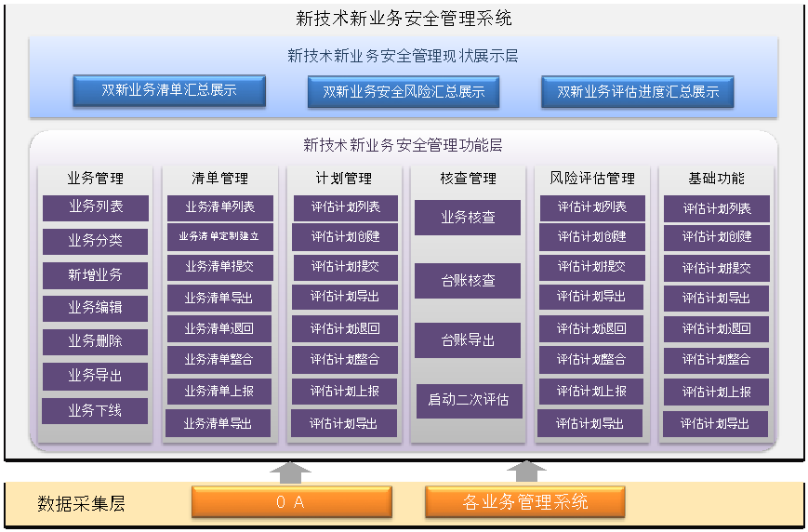This screenshot has height=532, width=808.
Task: Click the orange OA button
Action: (x=291, y=501)
